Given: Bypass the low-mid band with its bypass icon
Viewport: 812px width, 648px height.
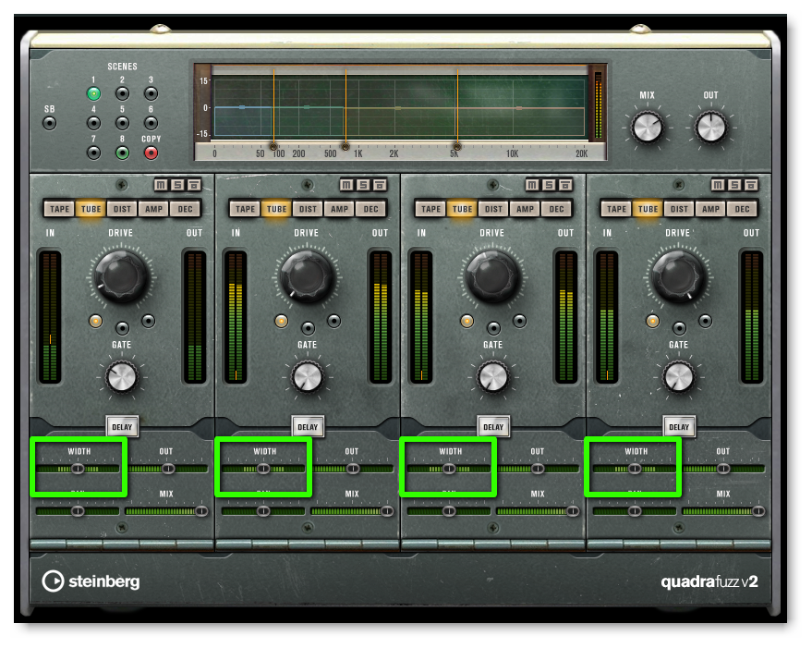Looking at the screenshot, I should tap(380, 185).
